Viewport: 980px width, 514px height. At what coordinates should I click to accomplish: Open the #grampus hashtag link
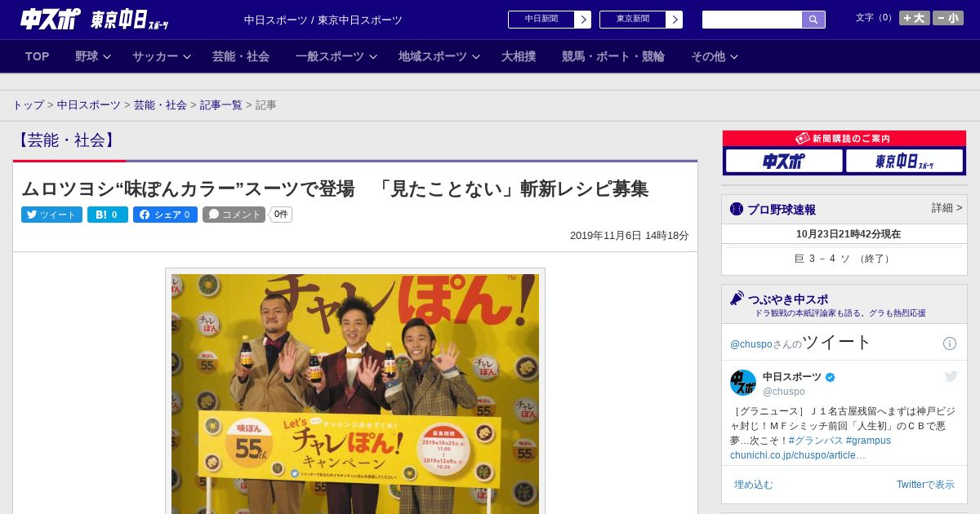tap(868, 441)
